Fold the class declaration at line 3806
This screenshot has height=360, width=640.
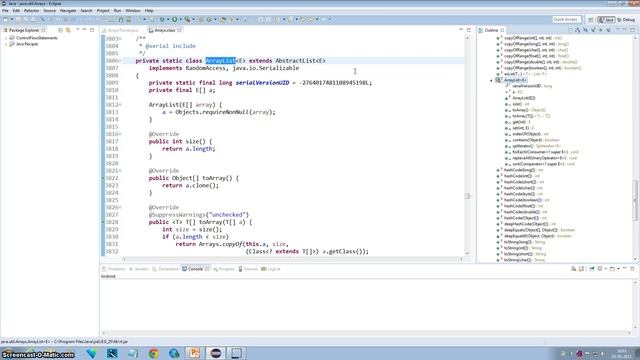click(120, 61)
